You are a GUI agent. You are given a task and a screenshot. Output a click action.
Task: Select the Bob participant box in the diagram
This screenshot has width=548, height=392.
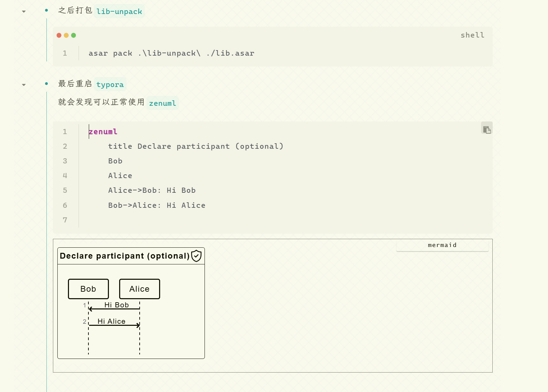pyautogui.click(x=88, y=289)
